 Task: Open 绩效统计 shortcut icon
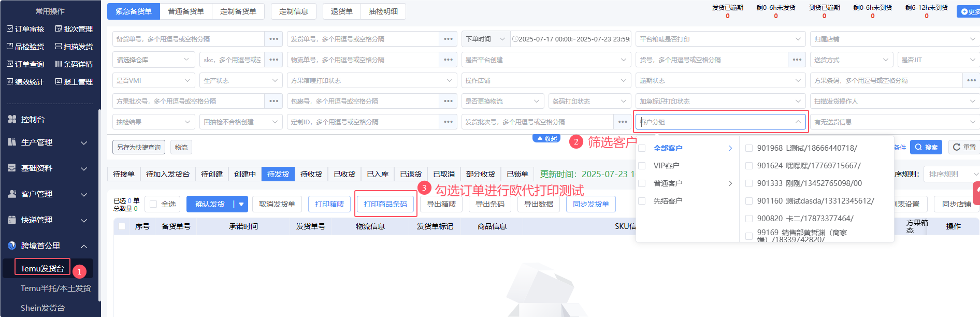[x=9, y=81]
